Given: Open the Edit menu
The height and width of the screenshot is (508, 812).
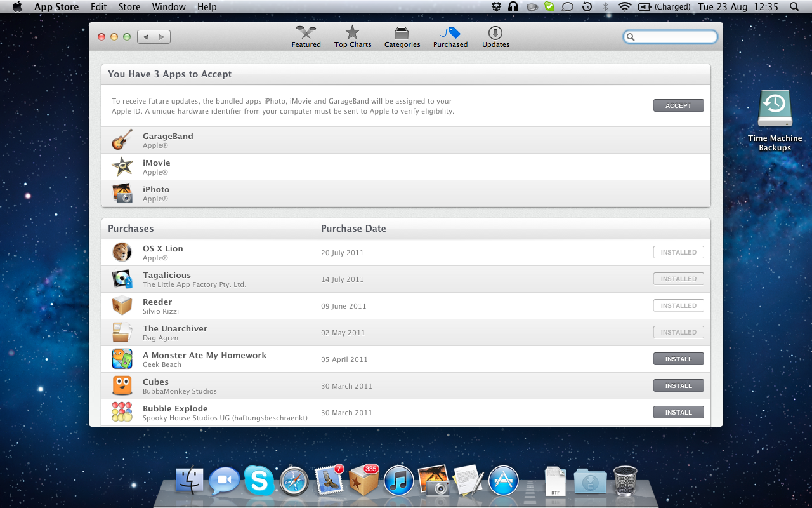Looking at the screenshot, I should click(x=98, y=7).
